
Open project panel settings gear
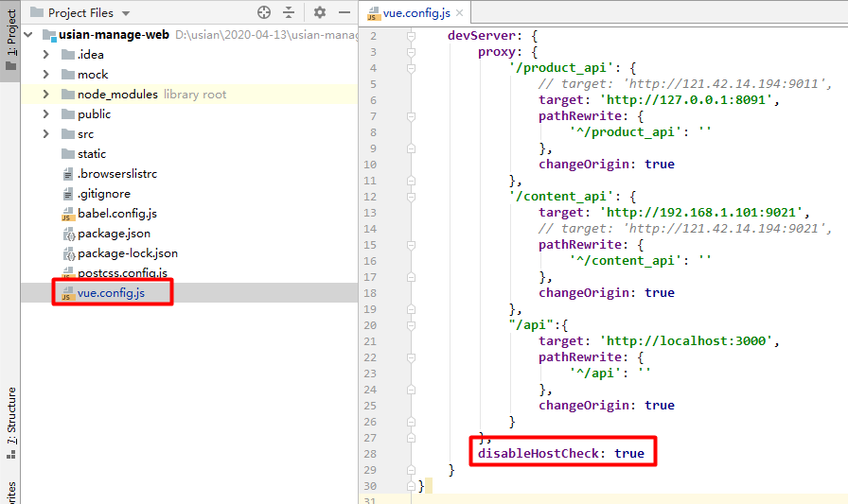pyautogui.click(x=320, y=12)
